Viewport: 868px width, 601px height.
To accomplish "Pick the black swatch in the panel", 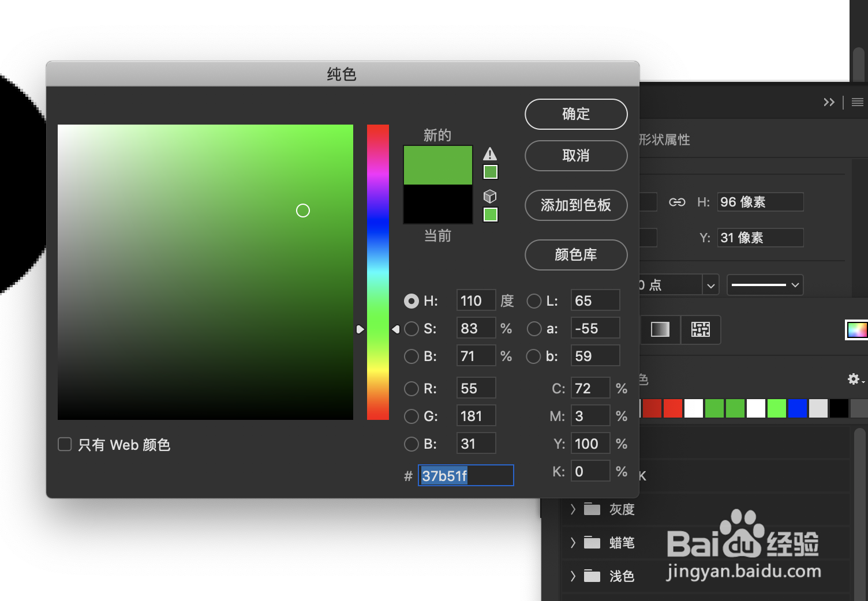I will tap(839, 408).
